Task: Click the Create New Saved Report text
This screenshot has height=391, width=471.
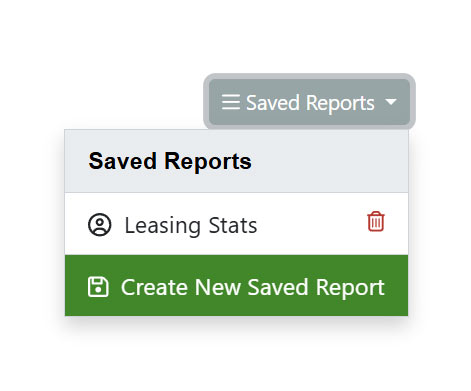Action: (253, 287)
